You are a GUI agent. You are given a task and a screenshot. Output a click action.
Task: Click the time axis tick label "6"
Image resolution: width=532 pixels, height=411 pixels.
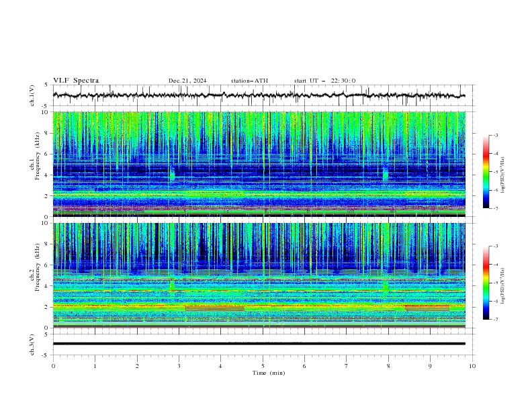[304, 366]
